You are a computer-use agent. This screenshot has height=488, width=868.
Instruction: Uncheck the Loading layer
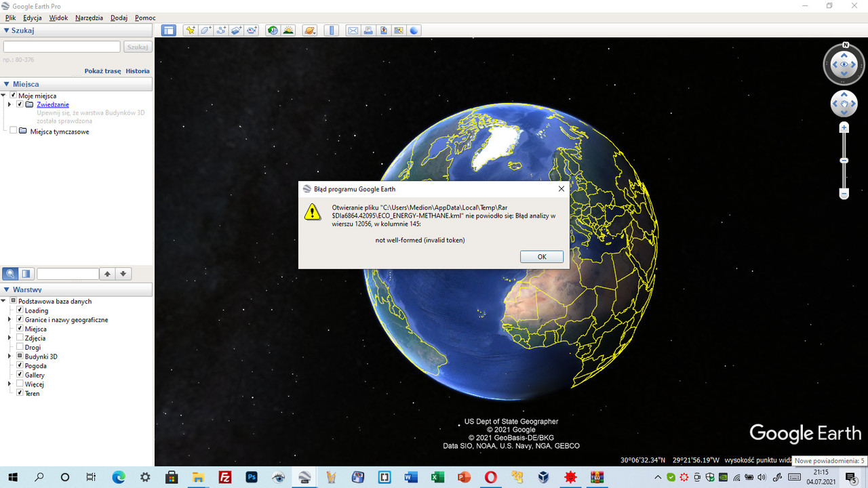click(20, 310)
